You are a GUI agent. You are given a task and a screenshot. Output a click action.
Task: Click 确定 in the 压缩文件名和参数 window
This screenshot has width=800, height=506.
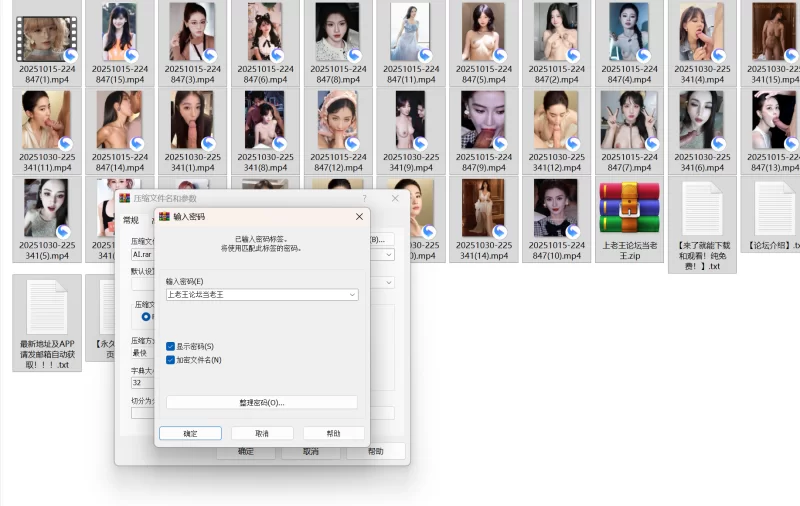pyautogui.click(x=246, y=451)
